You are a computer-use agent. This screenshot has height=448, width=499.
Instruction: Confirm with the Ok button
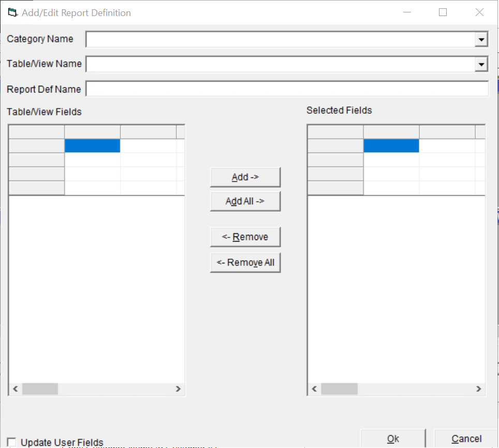(393, 439)
